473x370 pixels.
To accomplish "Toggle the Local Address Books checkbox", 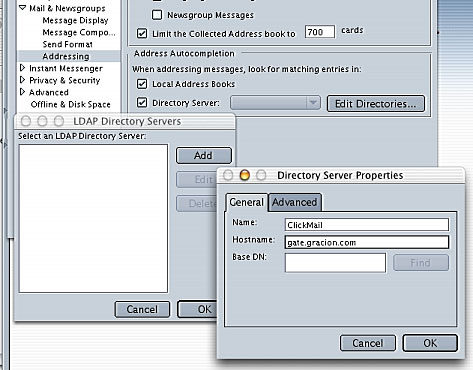I will (x=142, y=84).
